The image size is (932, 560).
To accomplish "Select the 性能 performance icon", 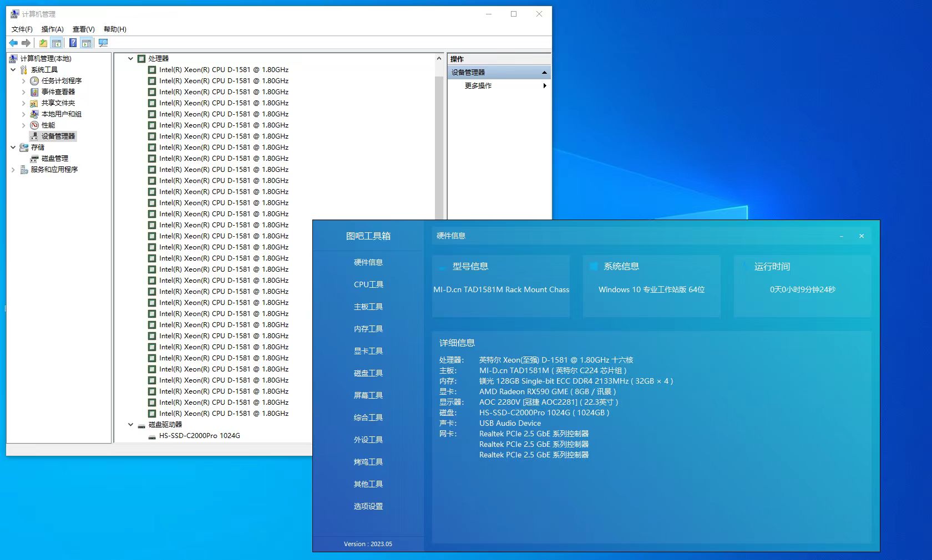I will (34, 125).
